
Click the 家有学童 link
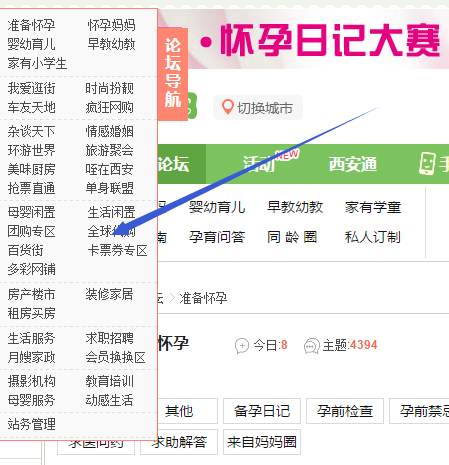373,207
